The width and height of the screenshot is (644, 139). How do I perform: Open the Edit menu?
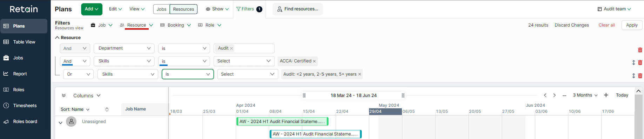[115, 9]
